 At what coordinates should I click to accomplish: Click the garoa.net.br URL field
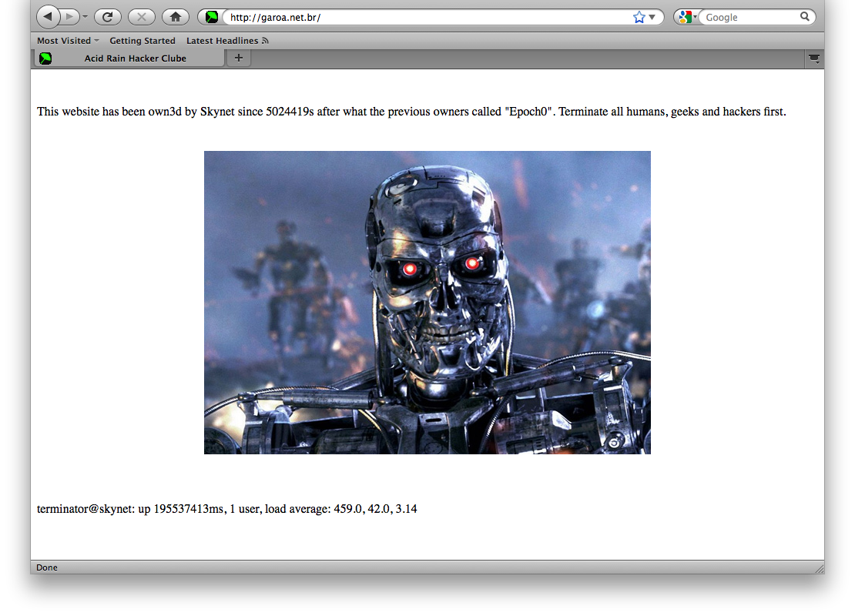tap(427, 18)
